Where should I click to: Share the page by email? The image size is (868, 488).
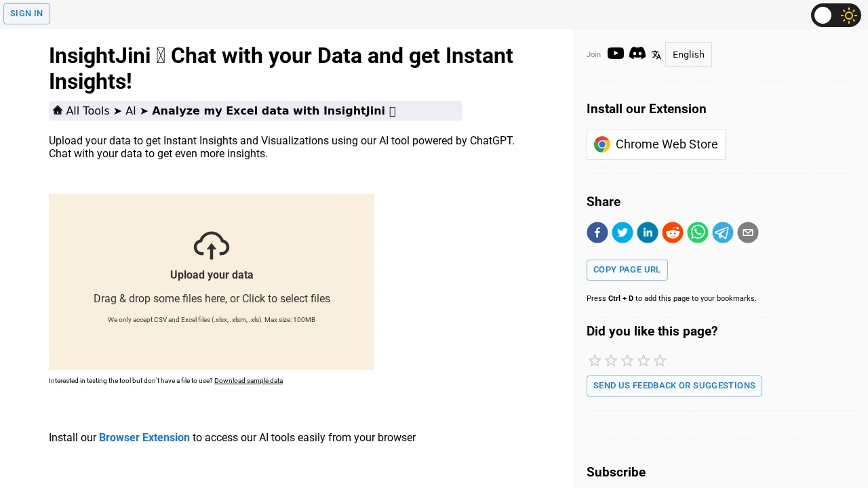pyautogui.click(x=748, y=232)
